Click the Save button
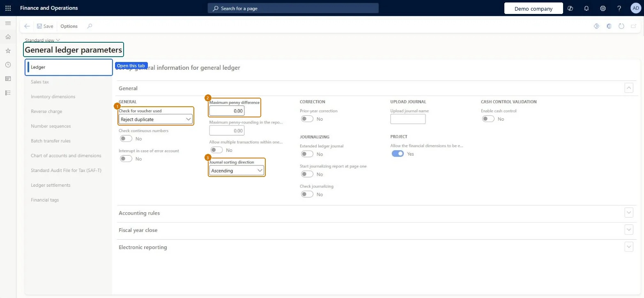 pos(45,26)
